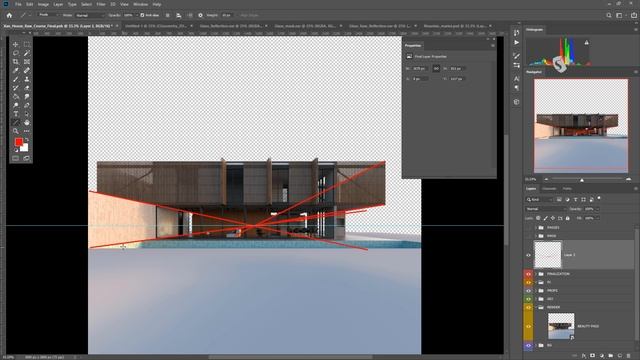Image resolution: width=640 pixels, height=360 pixels.
Task: Collapse the RENDER layer group
Action: click(536, 307)
